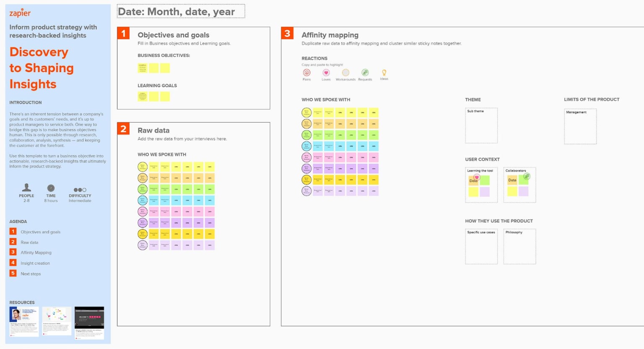Viewport: 644px width, 349px height.
Task: Click the orange 1 badge on Objectives and goals
Action: pos(123,33)
